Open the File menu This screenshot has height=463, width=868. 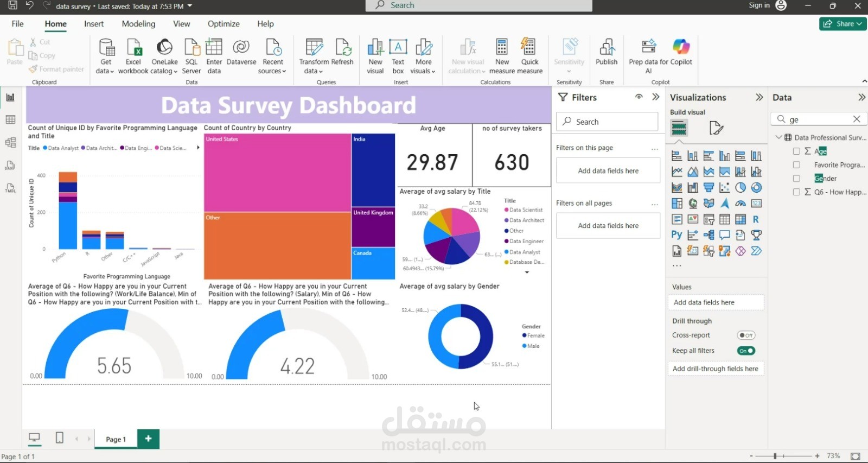pyautogui.click(x=17, y=24)
